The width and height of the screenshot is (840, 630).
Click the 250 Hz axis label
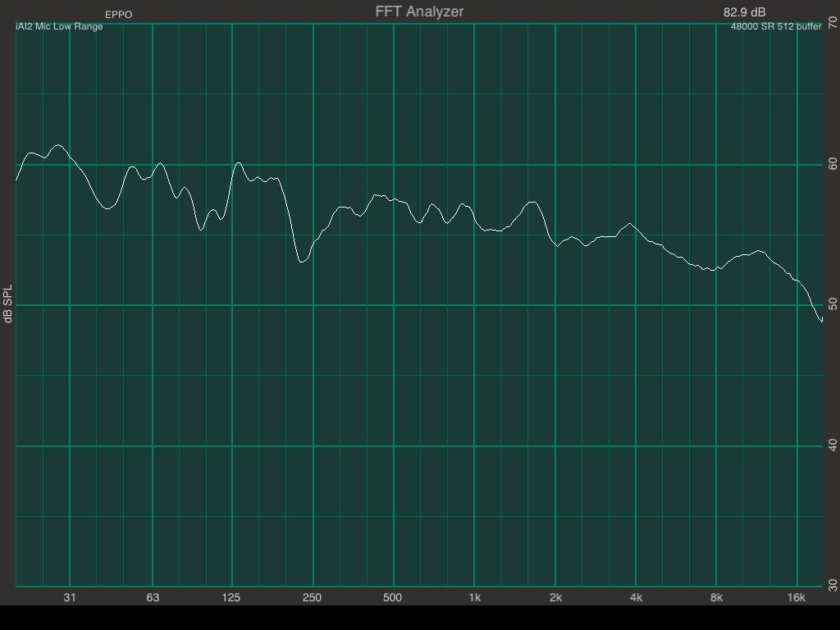coord(312,597)
